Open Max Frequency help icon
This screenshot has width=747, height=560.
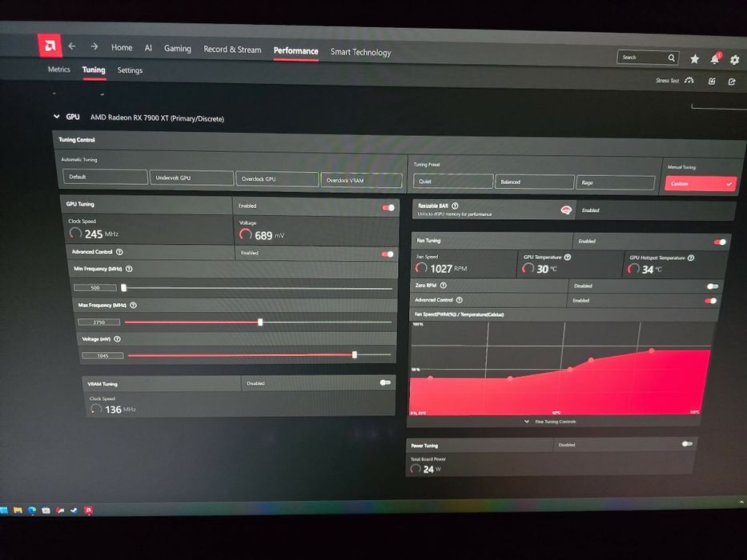tap(134, 306)
